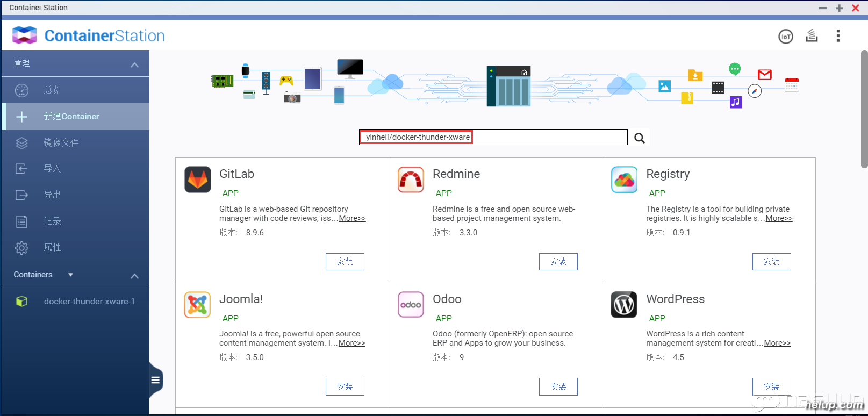The width and height of the screenshot is (868, 416).
Task: Click the Redmine app icon
Action: point(411,180)
